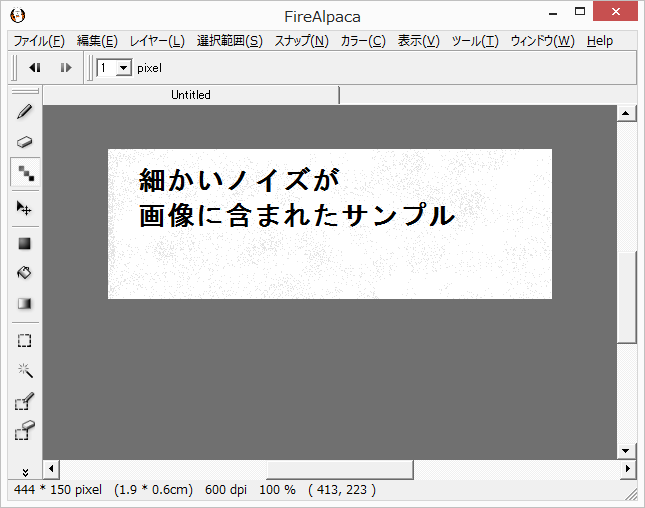Viewport: 645px width, 508px height.
Task: Switch to the Untitled document tab
Action: (x=191, y=95)
